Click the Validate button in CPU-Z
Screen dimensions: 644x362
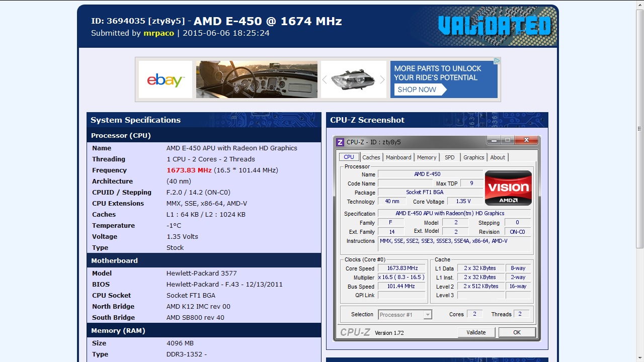pyautogui.click(x=476, y=332)
